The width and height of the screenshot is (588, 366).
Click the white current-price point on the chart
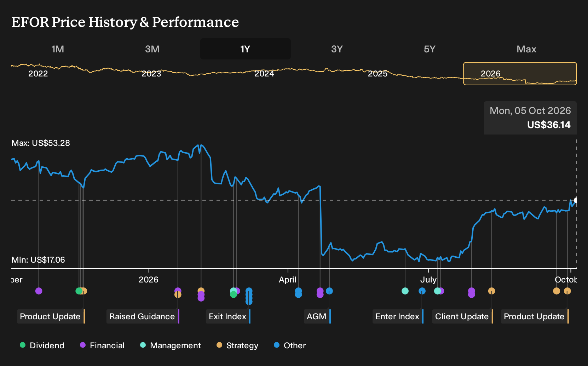pyautogui.click(x=576, y=200)
